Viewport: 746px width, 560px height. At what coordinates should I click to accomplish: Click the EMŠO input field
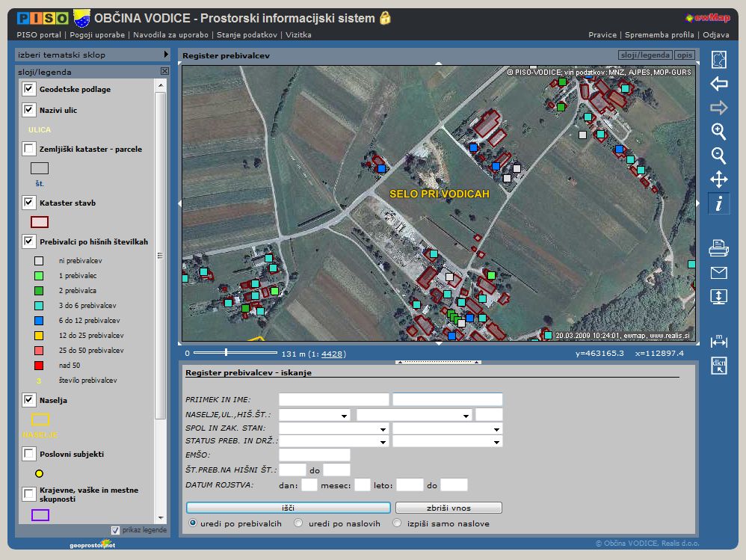click(314, 455)
